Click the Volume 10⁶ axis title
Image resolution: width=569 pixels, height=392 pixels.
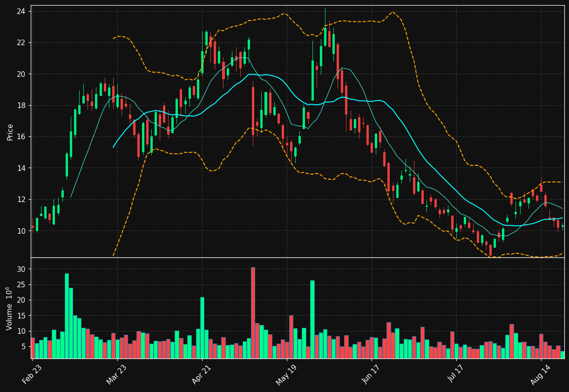pyautogui.click(x=9, y=308)
